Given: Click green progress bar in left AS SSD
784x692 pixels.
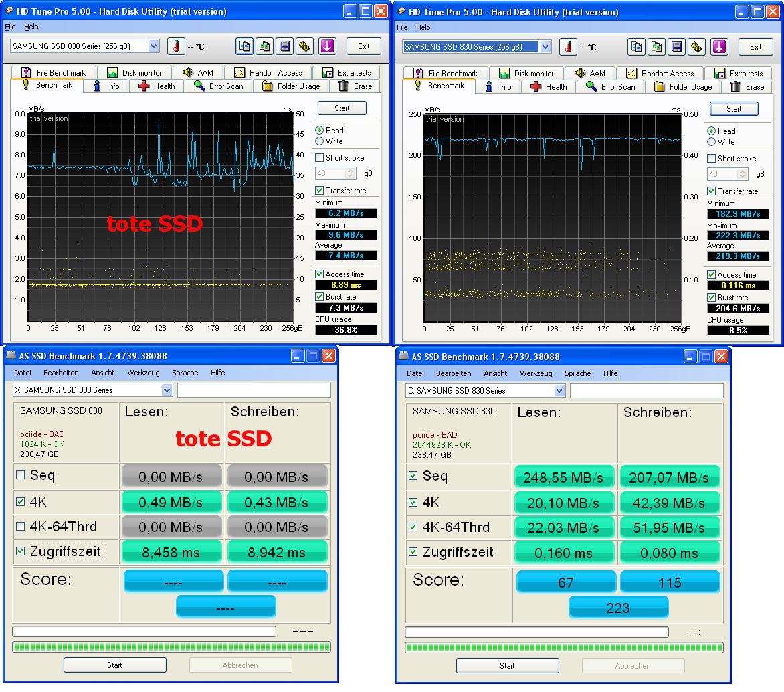Looking at the screenshot, I should [x=171, y=646].
